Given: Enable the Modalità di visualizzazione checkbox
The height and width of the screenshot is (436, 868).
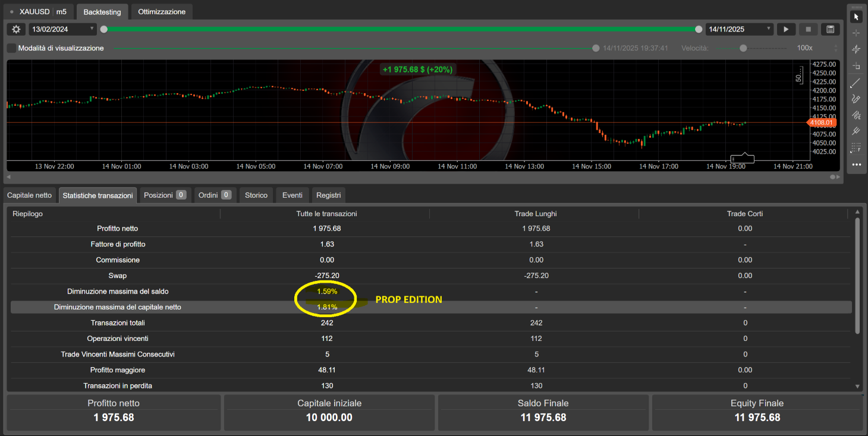Looking at the screenshot, I should [x=11, y=48].
